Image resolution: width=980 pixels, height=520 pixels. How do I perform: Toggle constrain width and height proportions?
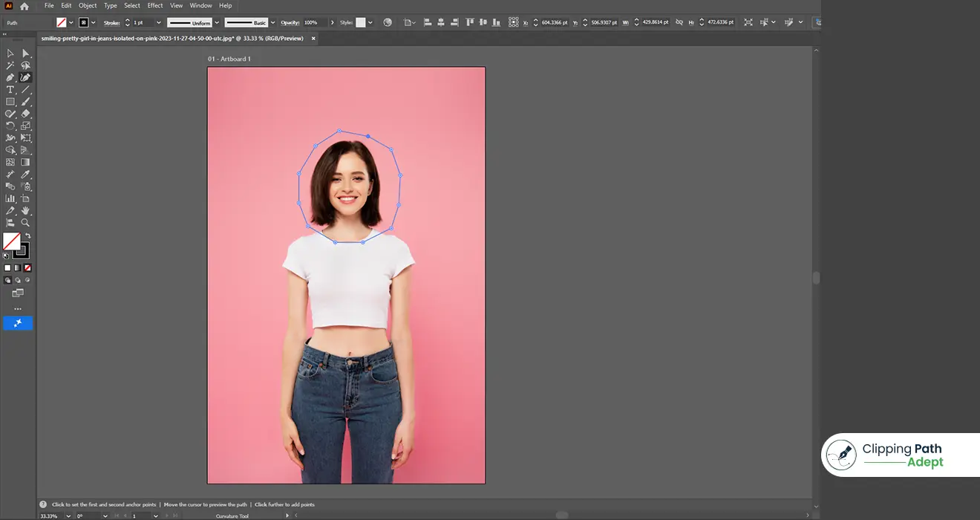coord(678,22)
